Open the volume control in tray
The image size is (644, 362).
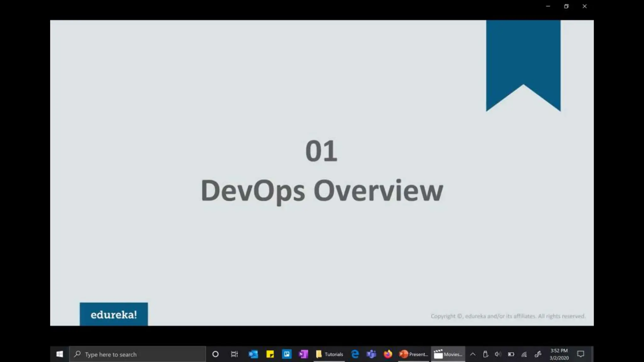tap(498, 354)
